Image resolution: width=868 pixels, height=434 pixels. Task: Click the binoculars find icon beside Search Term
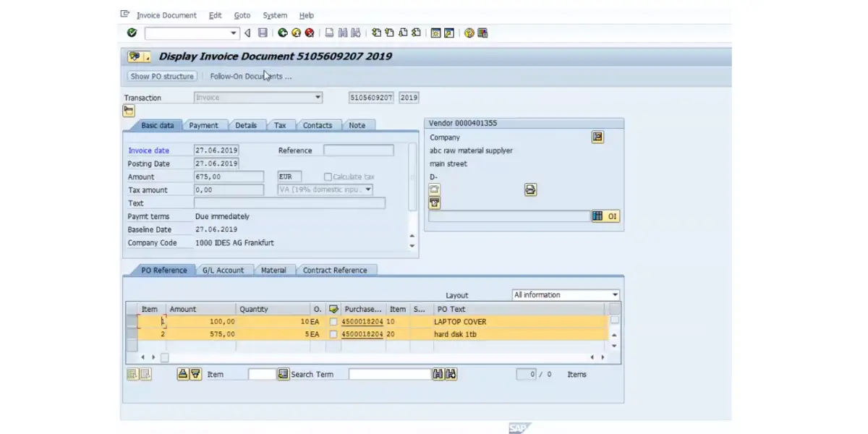tap(438, 374)
